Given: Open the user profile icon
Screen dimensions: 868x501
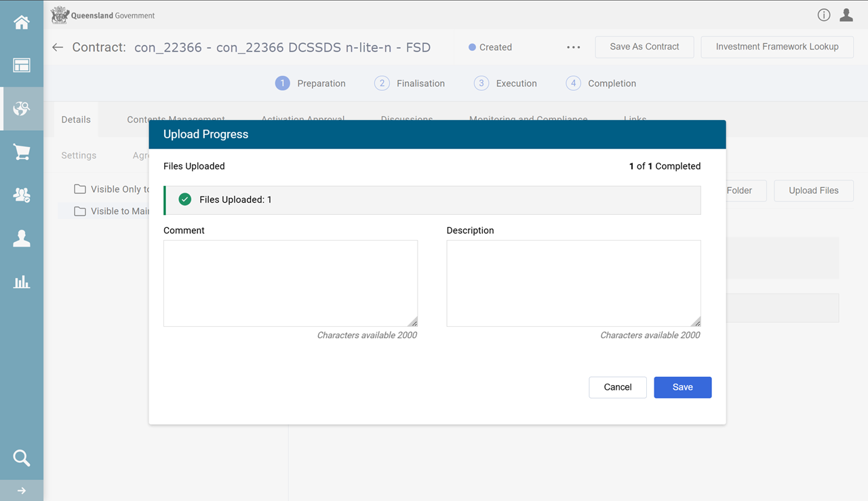Looking at the screenshot, I should (x=846, y=15).
